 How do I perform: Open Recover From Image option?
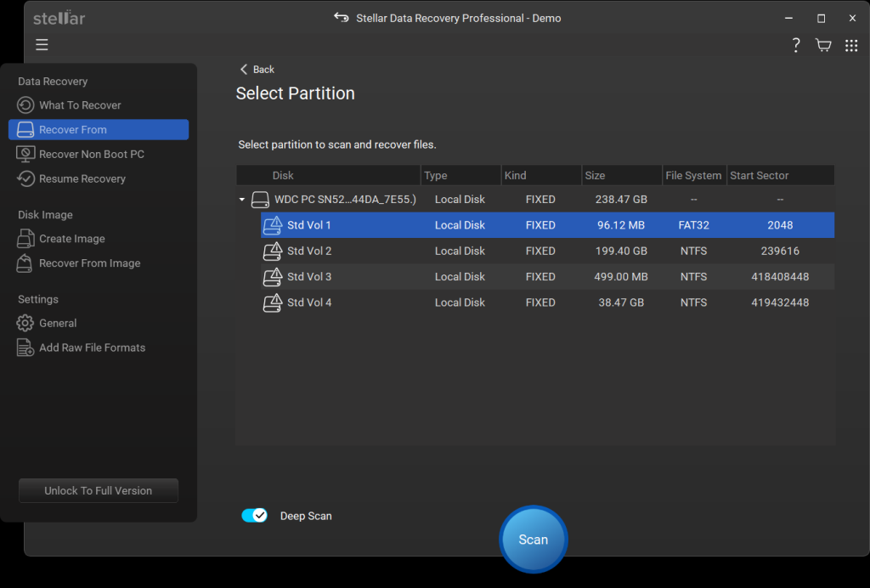click(x=99, y=263)
